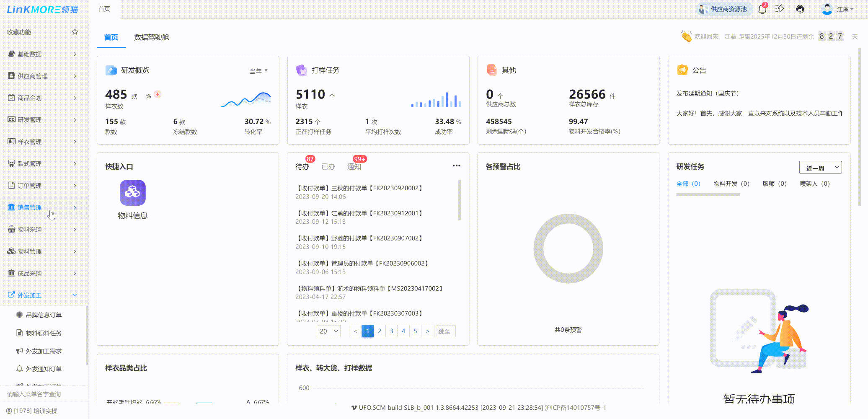Screen dimensions: 868x419
Task: Select the 物料开发 task filter tab
Action: click(731, 184)
